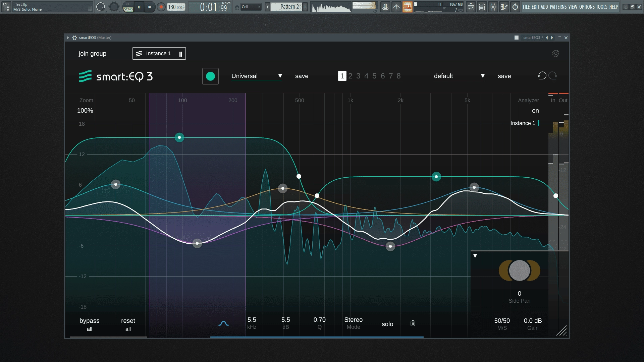Viewport: 644px width, 362px height.
Task: Open the OPTIONS menu
Action: pyautogui.click(x=587, y=7)
